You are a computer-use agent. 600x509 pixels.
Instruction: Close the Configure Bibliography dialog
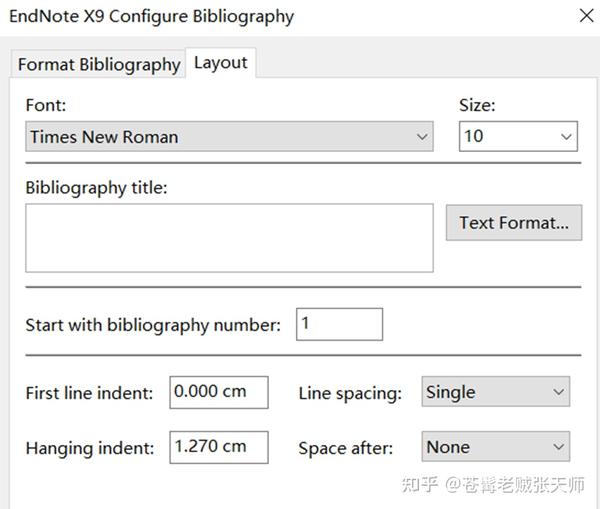tap(584, 16)
